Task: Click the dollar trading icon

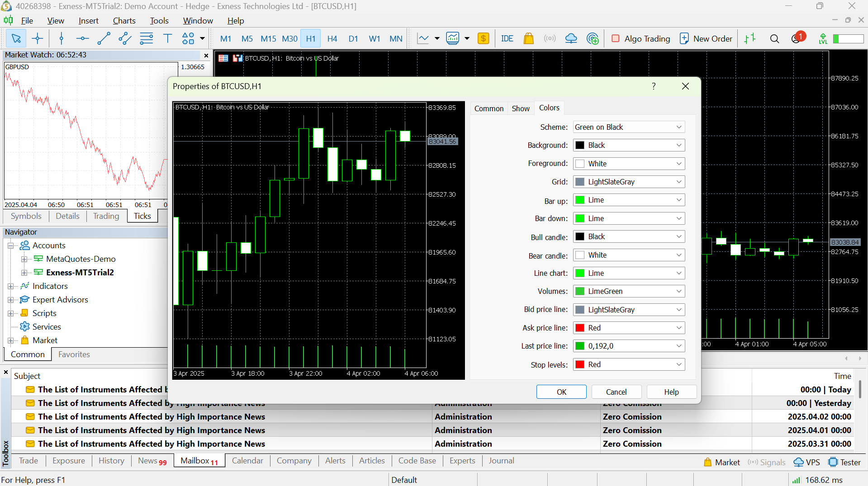Action: pos(483,38)
